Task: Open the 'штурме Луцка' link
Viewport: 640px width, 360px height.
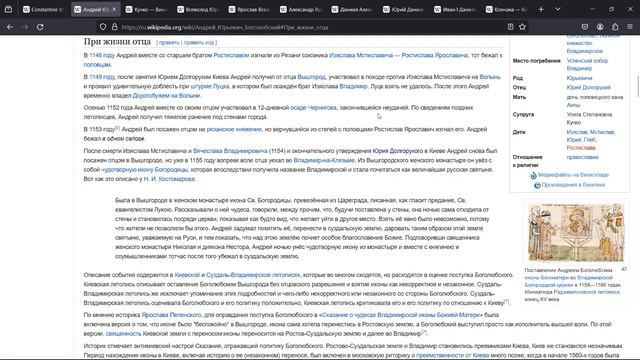Action: pyautogui.click(x=210, y=86)
